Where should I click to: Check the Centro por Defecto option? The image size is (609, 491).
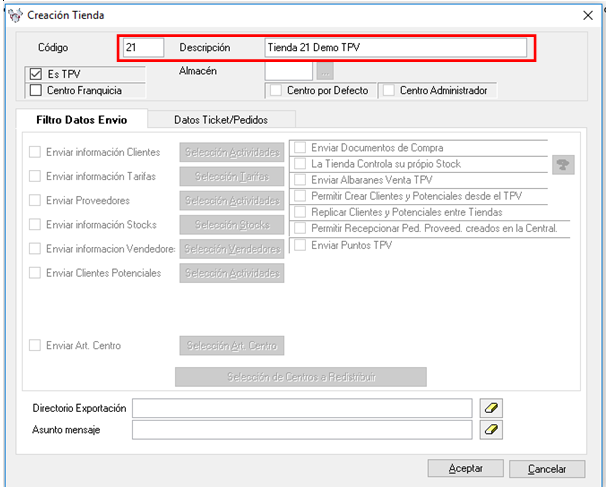point(276,91)
